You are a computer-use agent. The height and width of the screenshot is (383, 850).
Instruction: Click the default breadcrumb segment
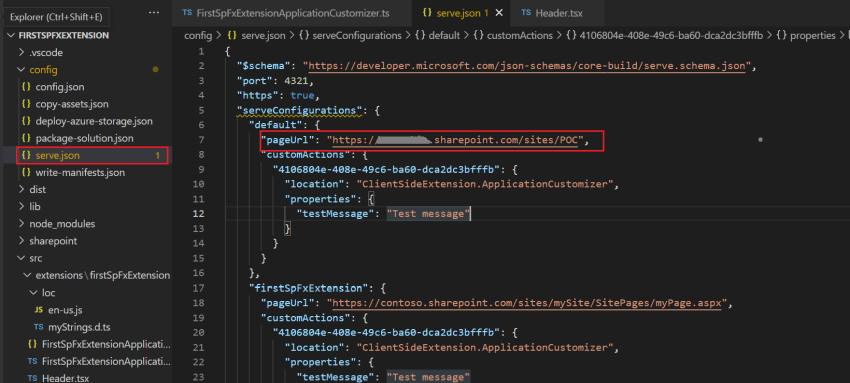444,36
